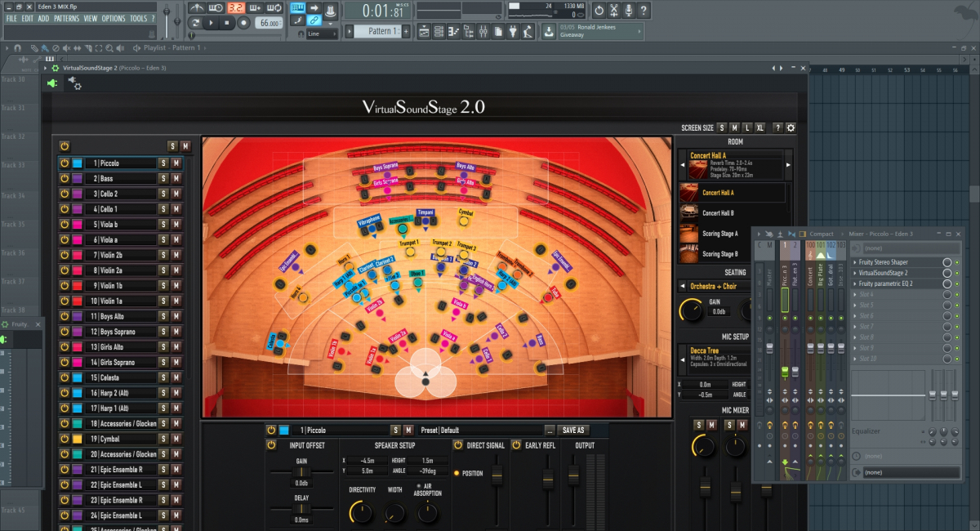Select Scoring Stage A room thumbnail
This screenshot has height=531, width=980.
click(x=691, y=234)
